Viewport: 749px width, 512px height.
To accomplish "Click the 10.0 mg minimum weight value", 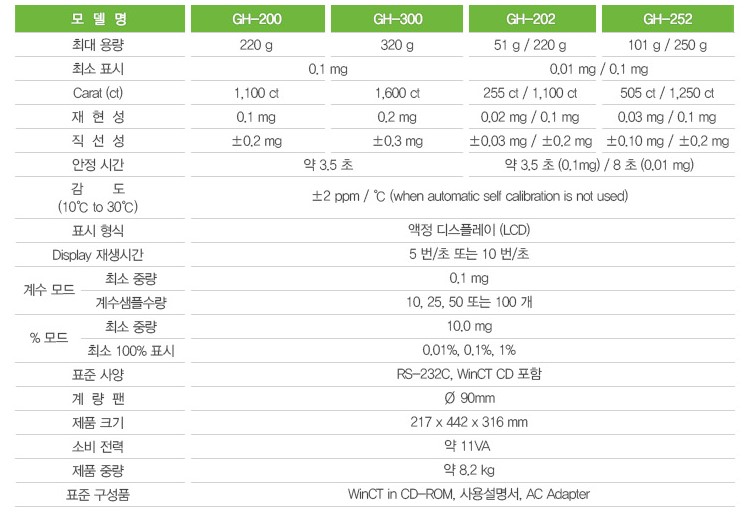I will click(x=470, y=326).
